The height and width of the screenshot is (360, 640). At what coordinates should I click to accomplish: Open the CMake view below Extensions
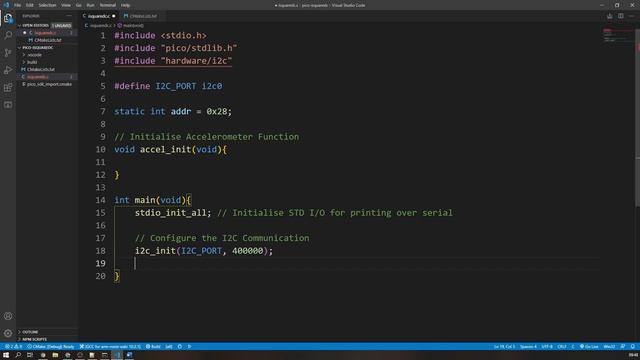coord(8,105)
